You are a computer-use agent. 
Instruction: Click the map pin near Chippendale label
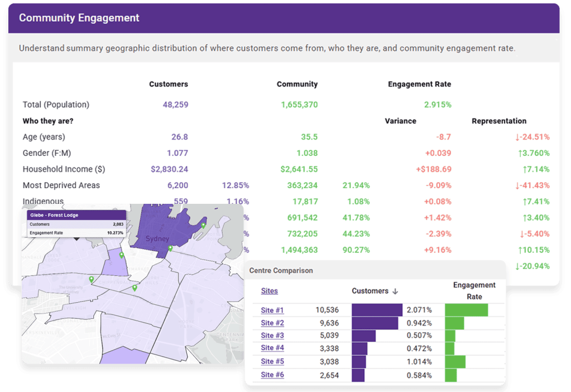135,288
